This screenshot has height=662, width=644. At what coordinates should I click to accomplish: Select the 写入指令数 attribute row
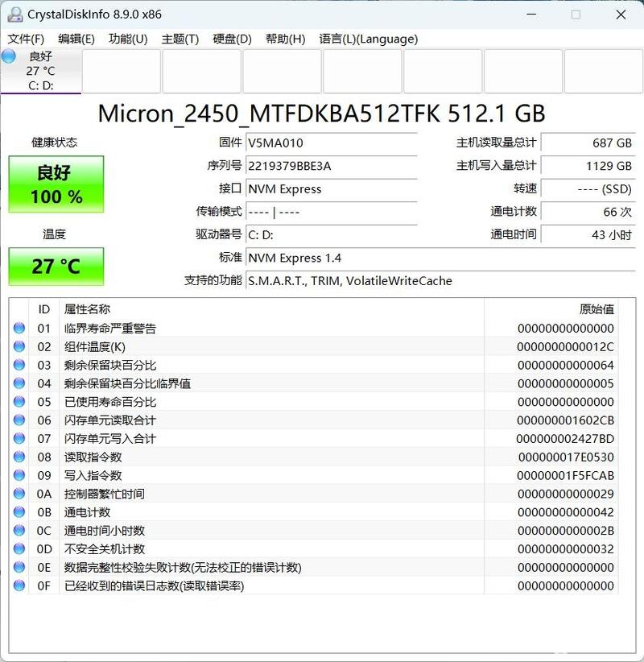[x=315, y=475]
